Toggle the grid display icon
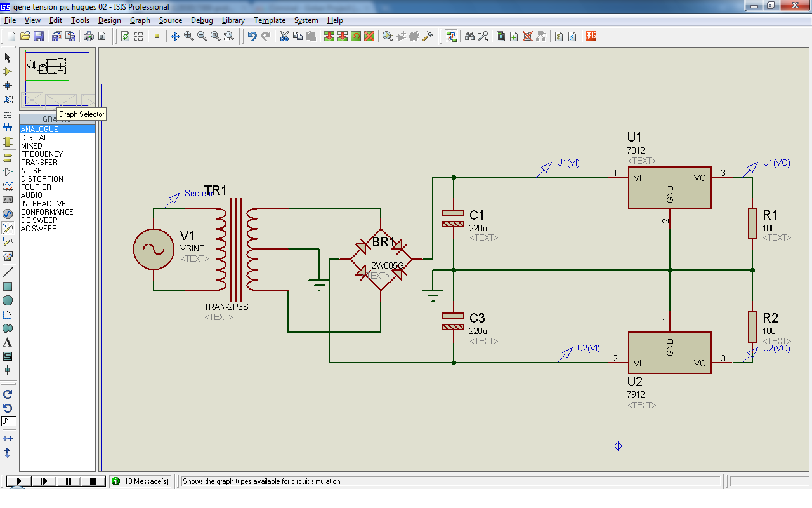Image resolution: width=812 pixels, height=508 pixels. point(138,36)
